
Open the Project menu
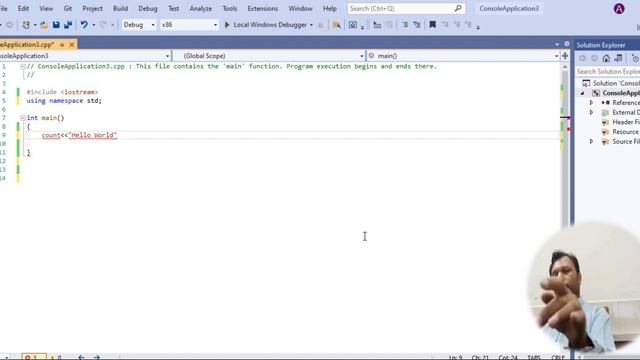[93, 8]
